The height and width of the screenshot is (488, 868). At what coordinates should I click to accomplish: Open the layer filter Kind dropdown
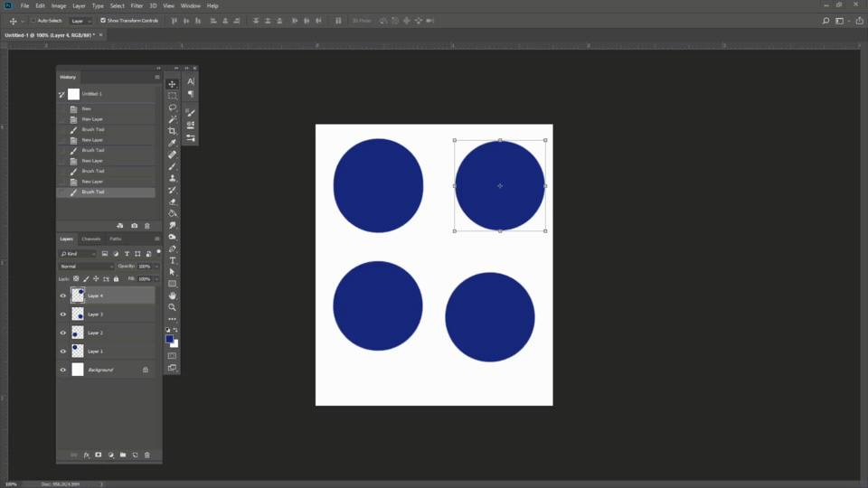[78, 254]
